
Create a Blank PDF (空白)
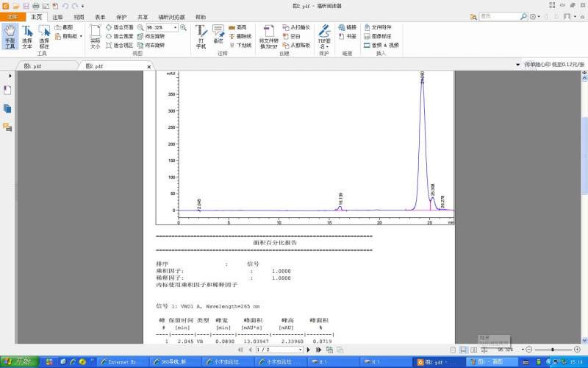point(291,36)
